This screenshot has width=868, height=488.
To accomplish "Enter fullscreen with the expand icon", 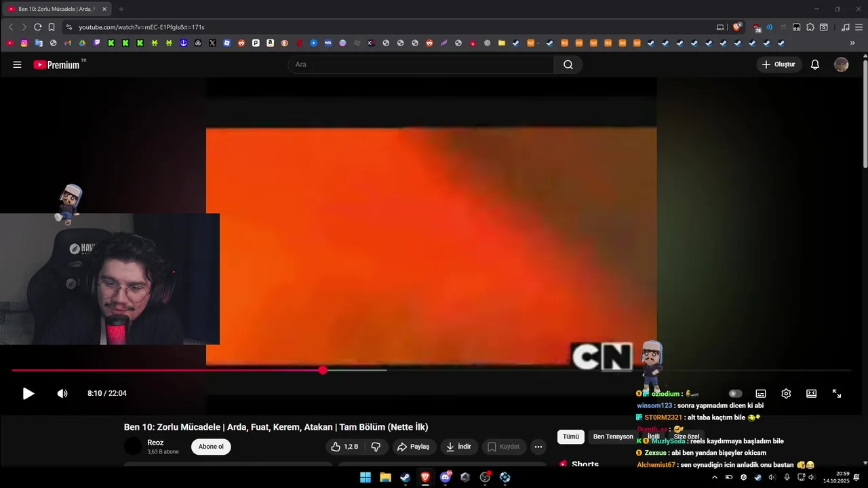I will (x=837, y=394).
